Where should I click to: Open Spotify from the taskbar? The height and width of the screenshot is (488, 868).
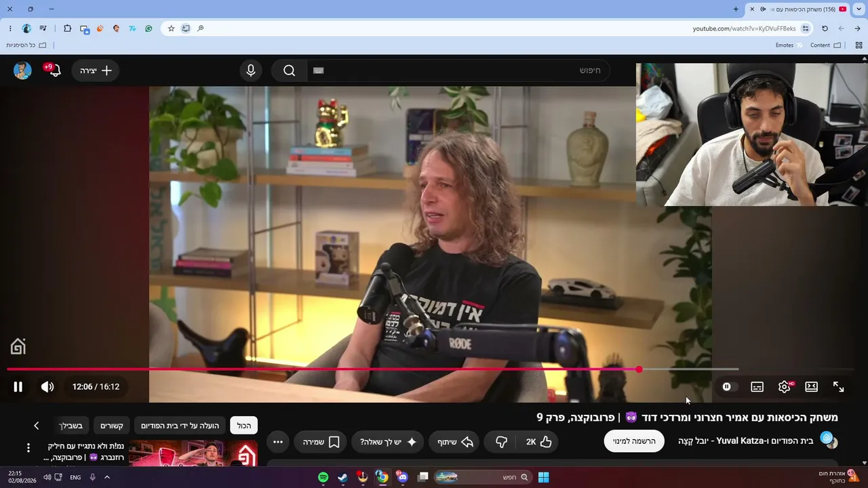pos(323,477)
